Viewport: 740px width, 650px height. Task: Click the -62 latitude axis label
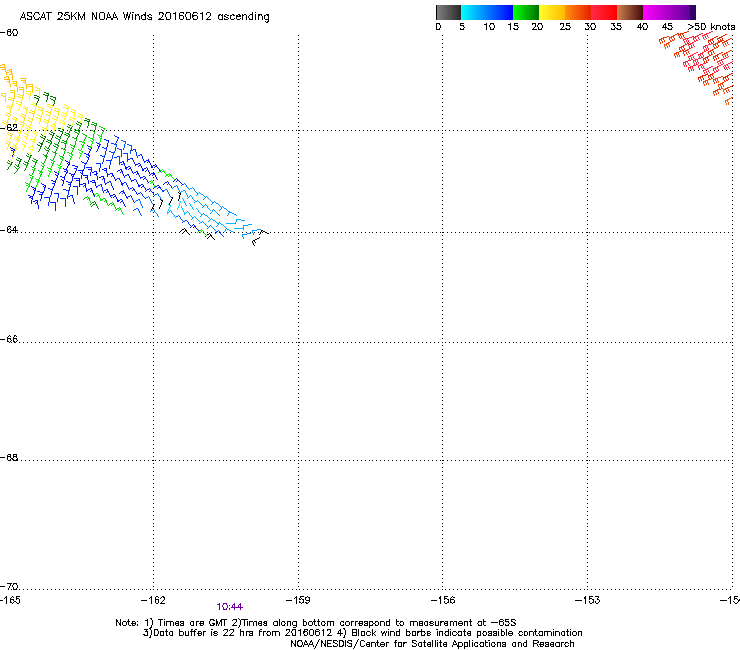(9, 127)
